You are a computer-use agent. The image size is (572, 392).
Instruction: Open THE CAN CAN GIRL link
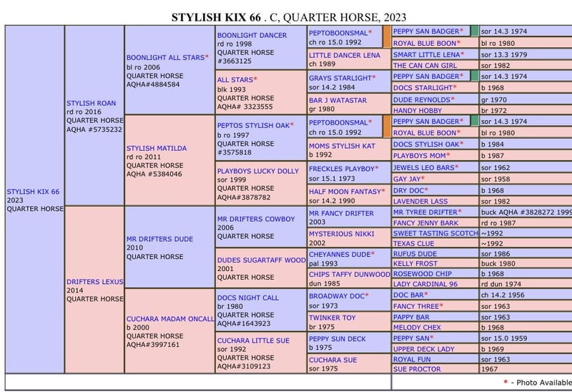(x=425, y=66)
